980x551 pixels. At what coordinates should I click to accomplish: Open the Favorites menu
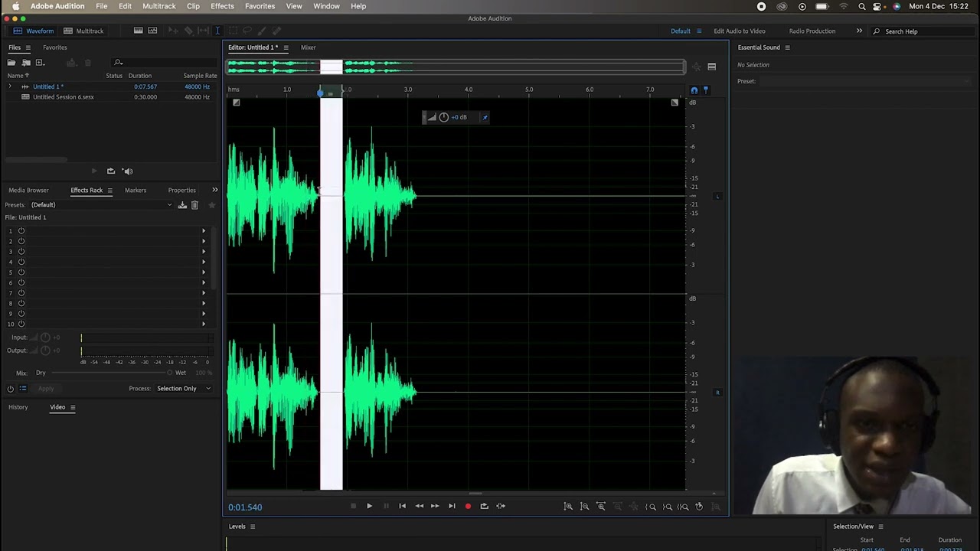pos(260,6)
